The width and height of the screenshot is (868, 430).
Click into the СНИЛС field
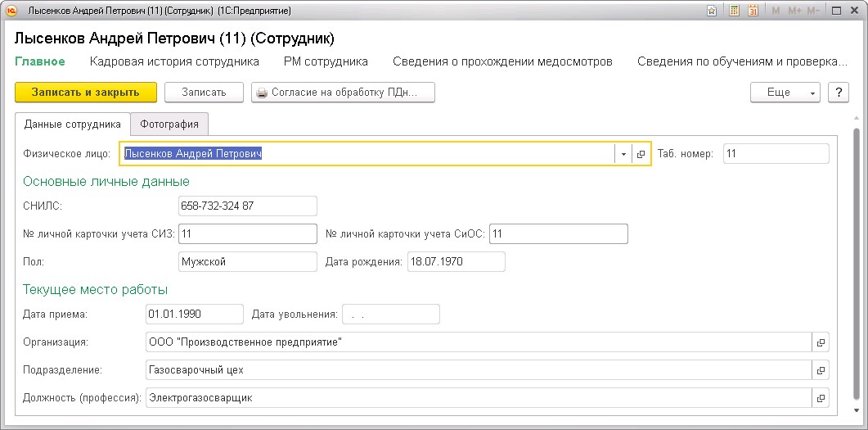coord(247,206)
